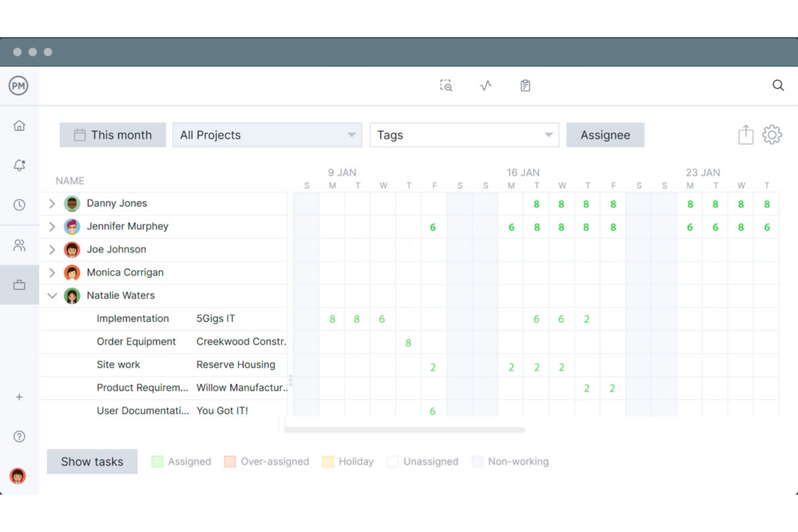Click the Creekwood Constr. project name
Image resolution: width=798 pixels, height=532 pixels.
[241, 341]
